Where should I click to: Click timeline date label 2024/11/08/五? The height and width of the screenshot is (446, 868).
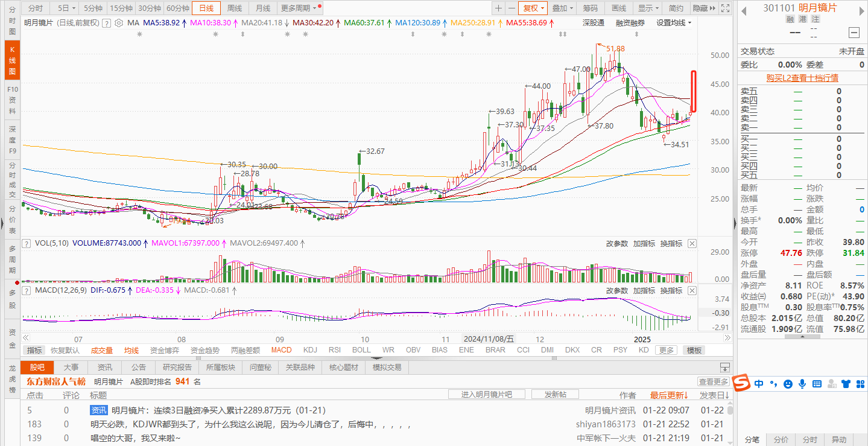click(x=487, y=339)
